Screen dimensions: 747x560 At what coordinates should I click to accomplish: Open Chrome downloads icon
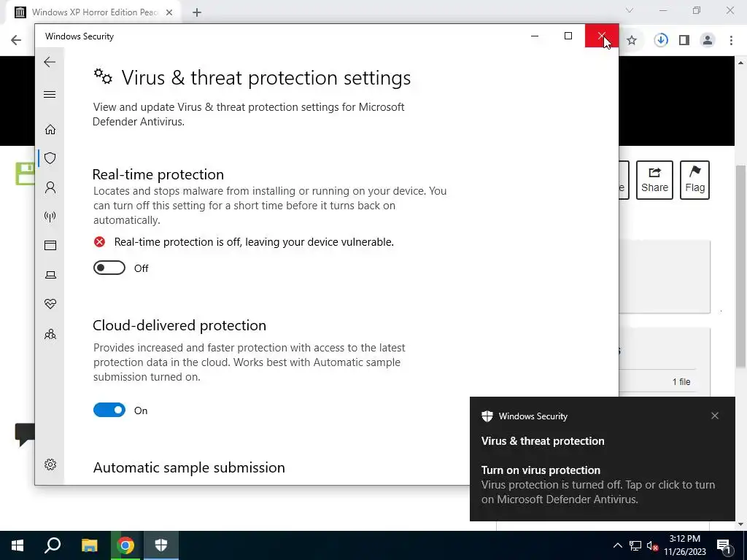pos(661,40)
